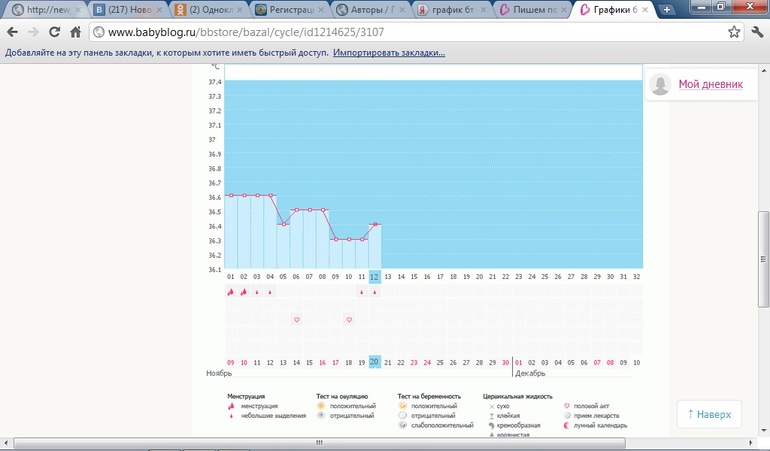Click the heart icon on cycle day 06
This screenshot has height=451, width=770.
[x=296, y=319]
